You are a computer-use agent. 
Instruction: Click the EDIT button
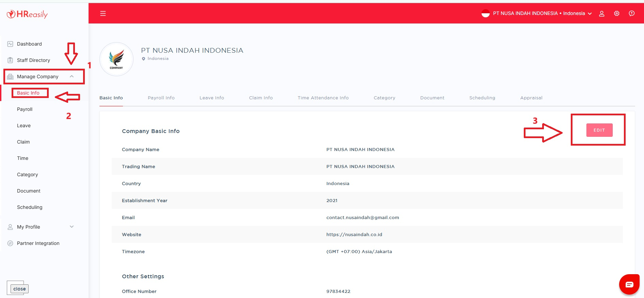coord(599,130)
